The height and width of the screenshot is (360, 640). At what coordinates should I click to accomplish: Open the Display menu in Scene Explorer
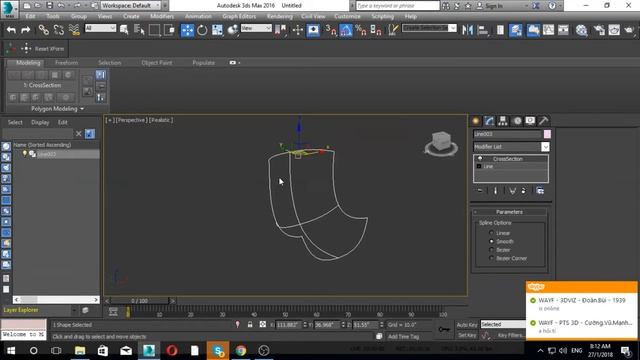coord(40,122)
